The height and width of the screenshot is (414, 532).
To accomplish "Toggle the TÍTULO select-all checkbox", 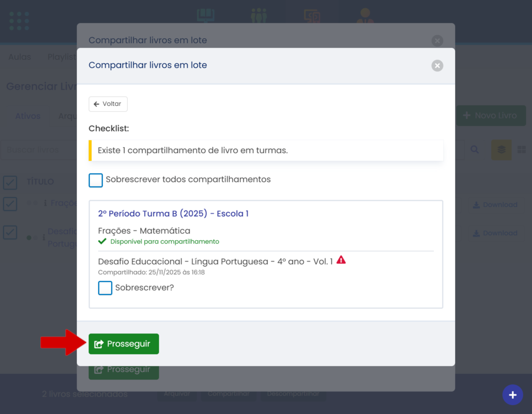I will pyautogui.click(x=10, y=182).
